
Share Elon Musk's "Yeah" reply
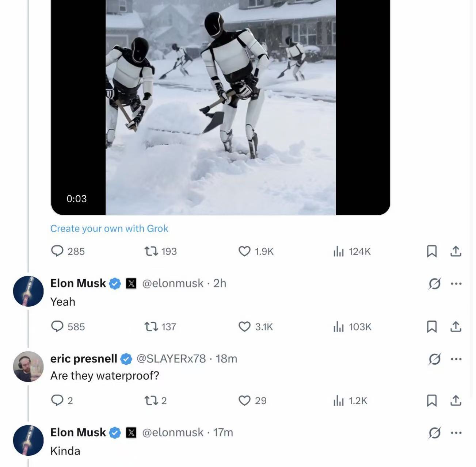point(456,326)
